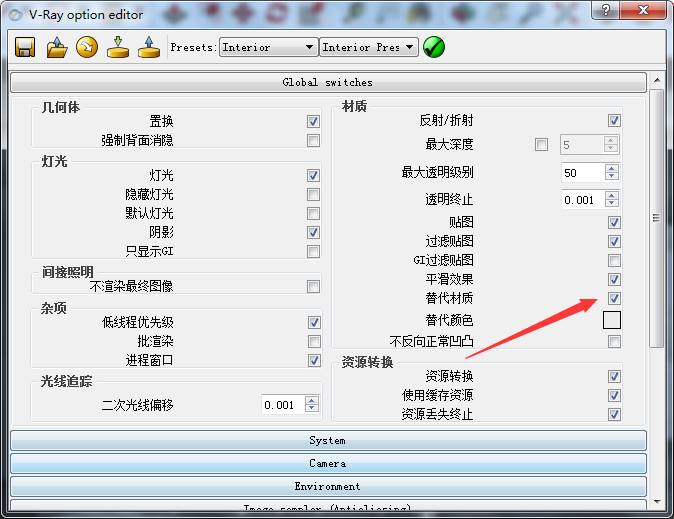Expand the Environment rollout

(328, 486)
